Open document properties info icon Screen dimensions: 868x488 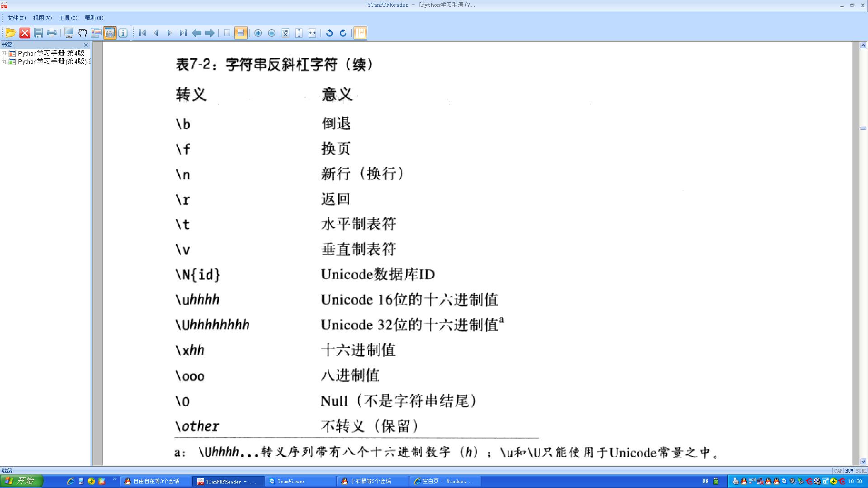click(123, 33)
